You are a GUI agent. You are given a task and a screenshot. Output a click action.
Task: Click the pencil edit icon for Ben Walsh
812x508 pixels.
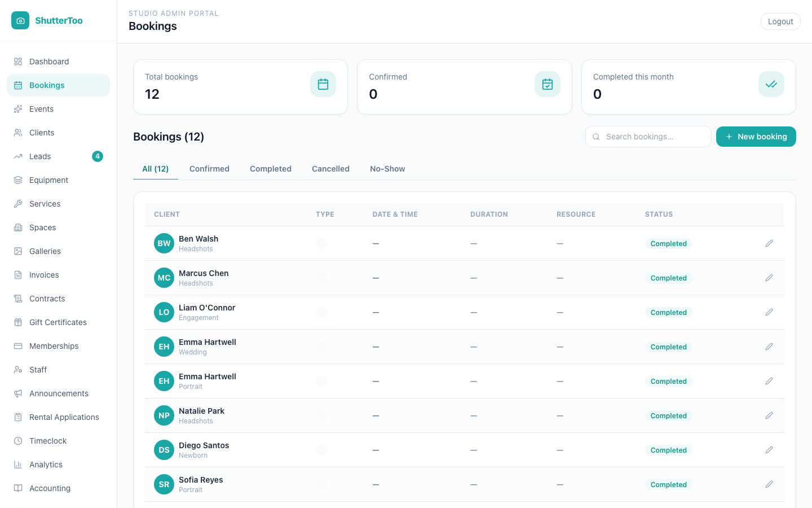[769, 243]
